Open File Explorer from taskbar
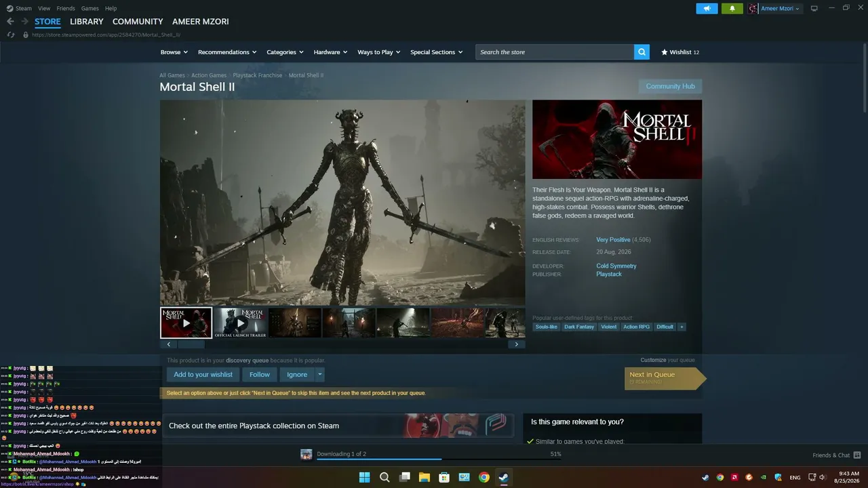Image resolution: width=868 pixels, height=488 pixels. point(425,477)
